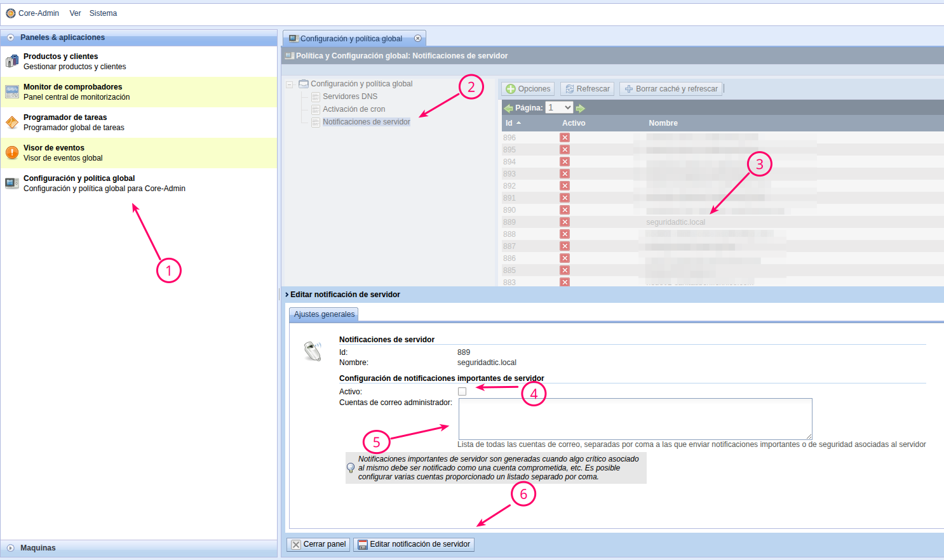Click the Programador de tareas icon

click(12, 123)
